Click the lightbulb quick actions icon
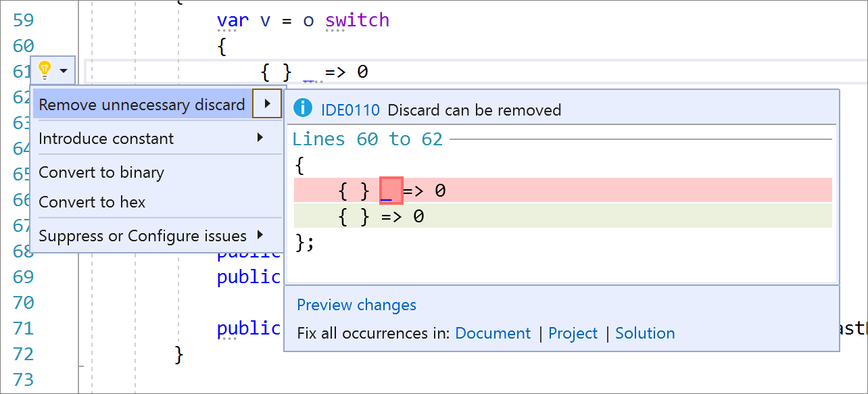 tap(45, 70)
